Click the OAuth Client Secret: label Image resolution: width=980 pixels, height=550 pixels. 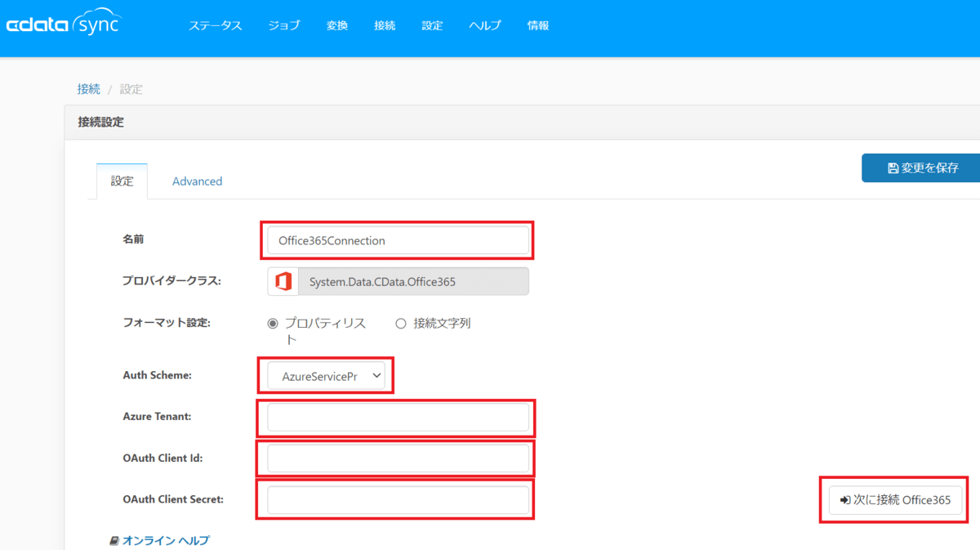[173, 499]
